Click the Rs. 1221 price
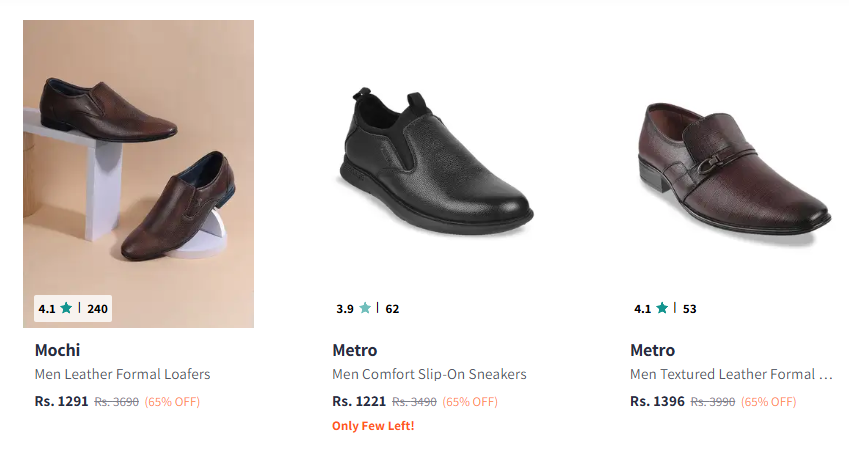Image resolution: width=849 pixels, height=466 pixels. pyautogui.click(x=359, y=402)
